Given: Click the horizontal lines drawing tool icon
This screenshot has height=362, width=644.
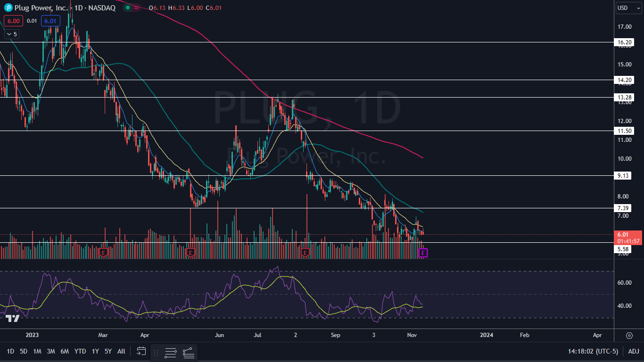Looking at the screenshot, I should [171, 352].
